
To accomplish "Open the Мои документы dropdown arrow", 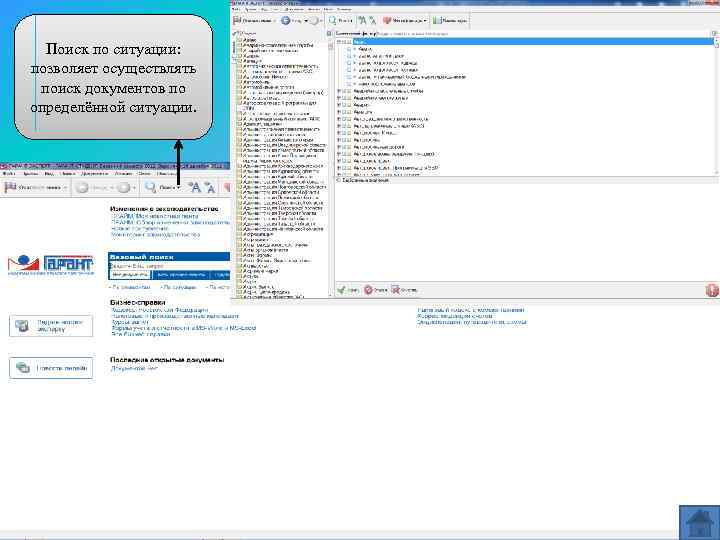I will click(425, 21).
